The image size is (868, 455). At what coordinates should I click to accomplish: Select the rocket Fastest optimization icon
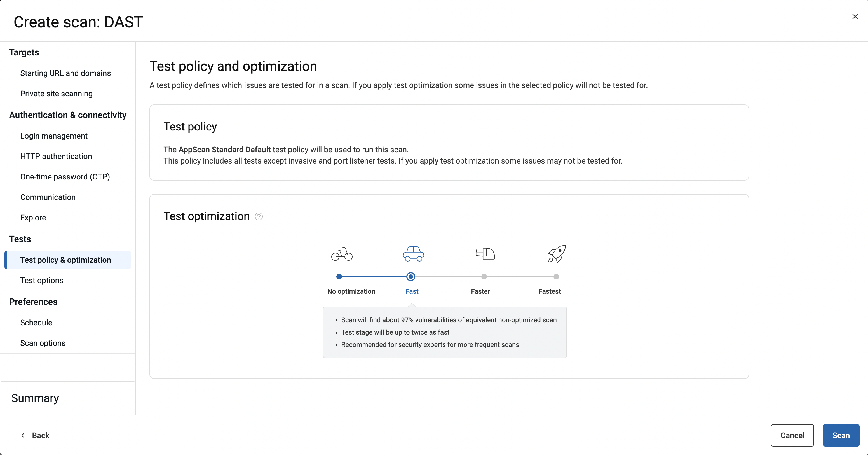coord(557,254)
